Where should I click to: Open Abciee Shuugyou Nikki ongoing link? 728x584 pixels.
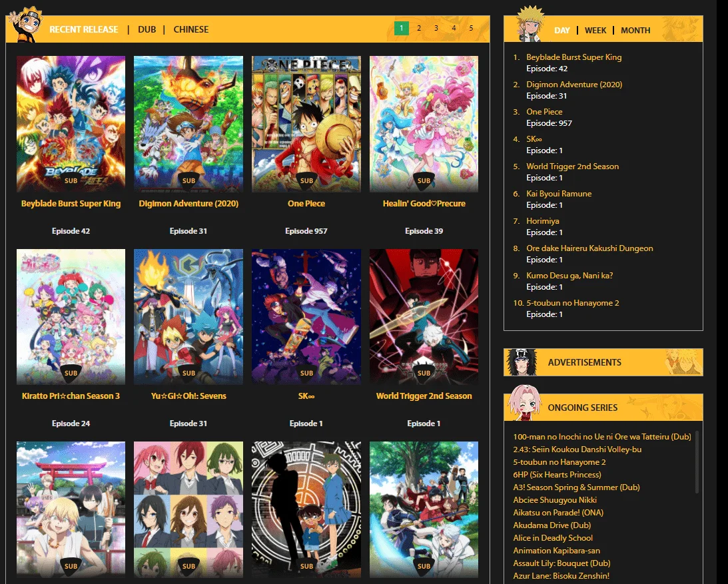(555, 500)
